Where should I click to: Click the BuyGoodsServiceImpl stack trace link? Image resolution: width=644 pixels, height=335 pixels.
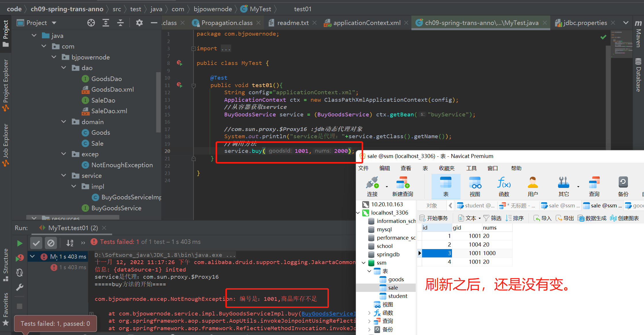tap(328, 313)
